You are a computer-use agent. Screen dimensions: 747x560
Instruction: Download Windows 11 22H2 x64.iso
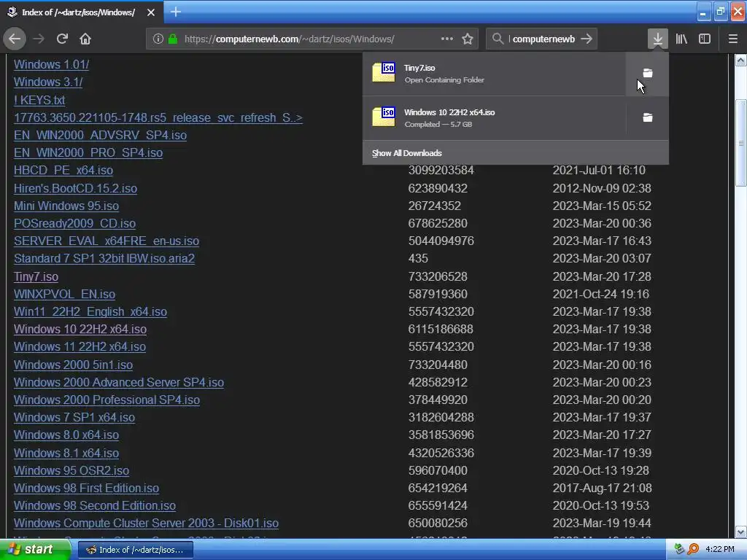click(x=80, y=346)
